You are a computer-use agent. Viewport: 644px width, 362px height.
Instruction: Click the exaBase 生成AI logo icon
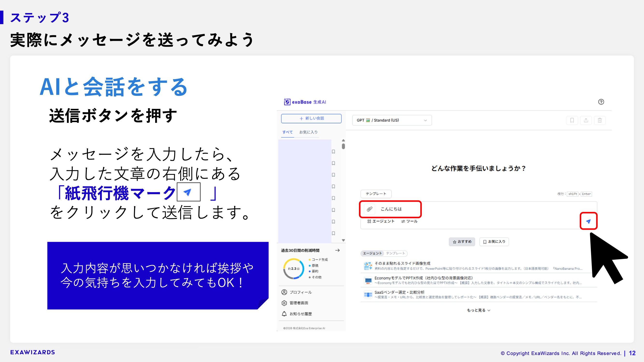click(287, 102)
